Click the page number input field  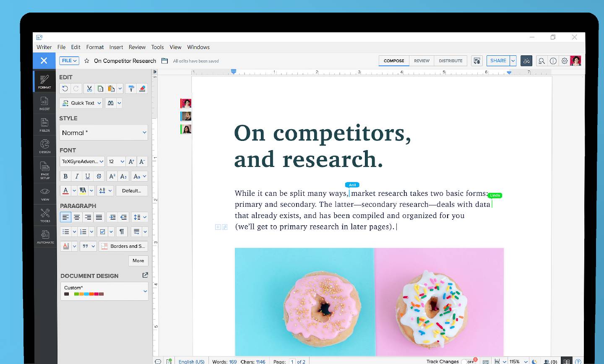292,361
